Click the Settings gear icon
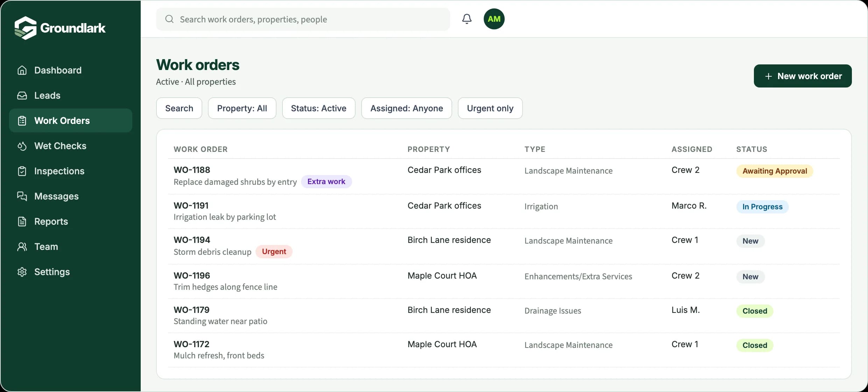The image size is (868, 392). click(22, 272)
